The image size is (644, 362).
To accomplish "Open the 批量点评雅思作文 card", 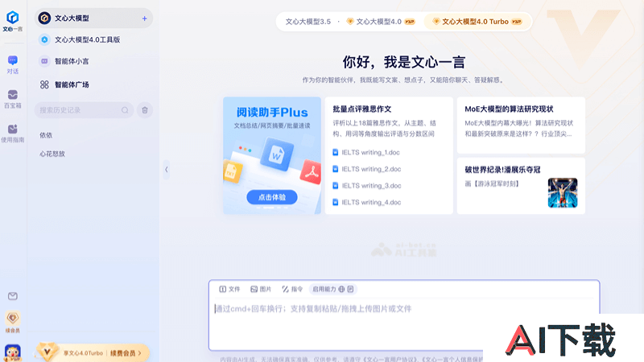I will pos(389,155).
